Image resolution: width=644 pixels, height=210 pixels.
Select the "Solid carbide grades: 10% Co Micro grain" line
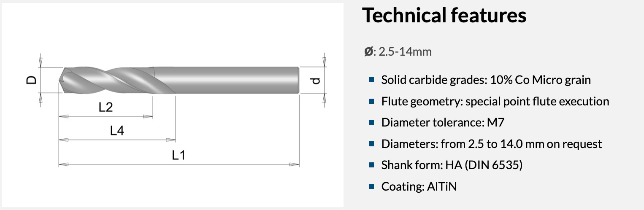click(x=486, y=80)
